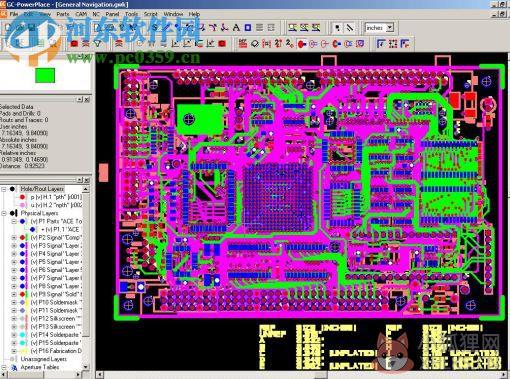The height and width of the screenshot is (379, 510).
Task: Expand the P2 Signal layer node
Action: click(x=14, y=238)
